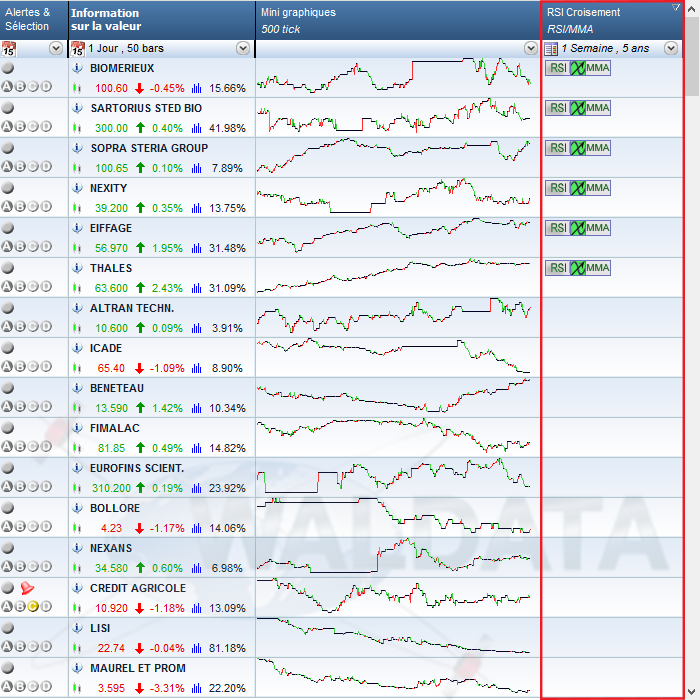The width and height of the screenshot is (700, 700).
Task: Open the MAUREL ET PROM stock name
Action: pyautogui.click(x=138, y=668)
